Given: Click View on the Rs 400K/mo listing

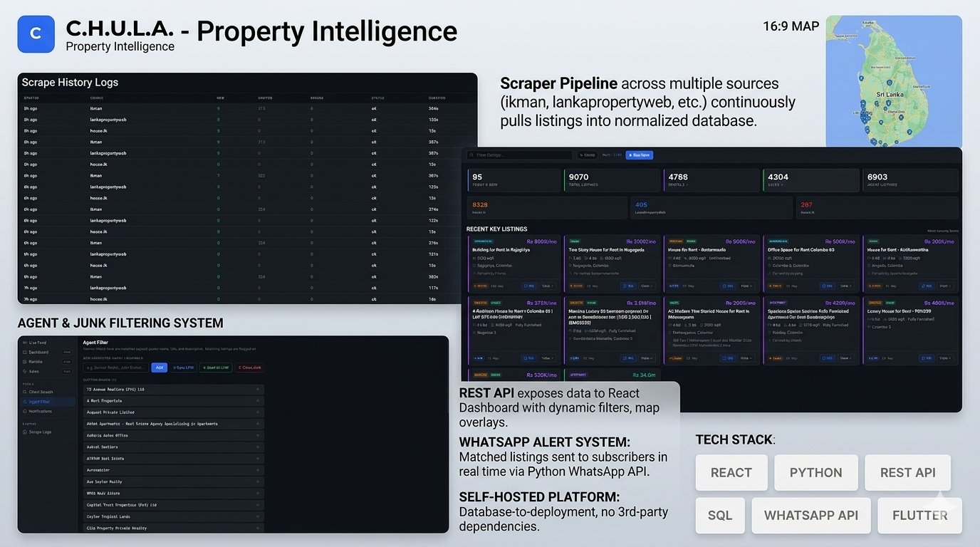Looking at the screenshot, I should click(x=945, y=358).
